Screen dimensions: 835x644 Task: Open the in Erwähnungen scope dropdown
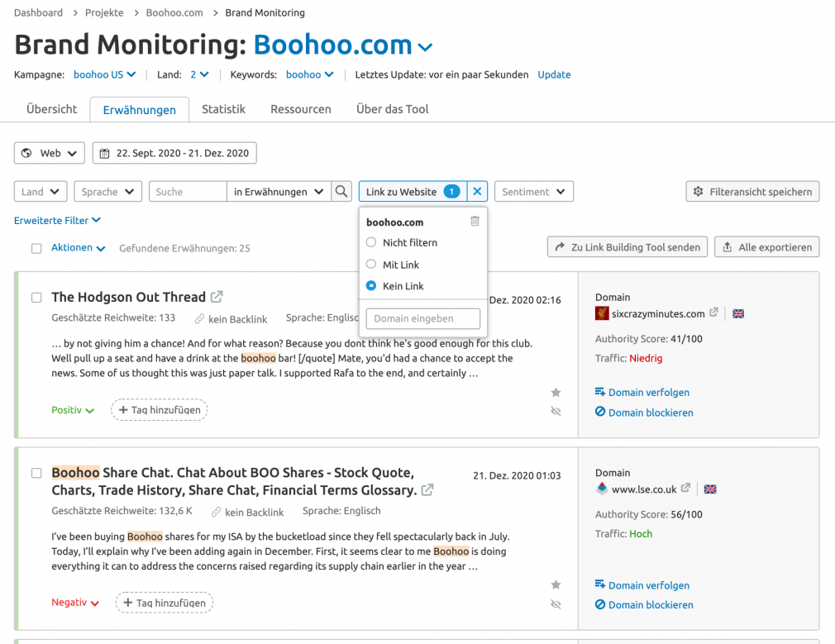point(279,192)
